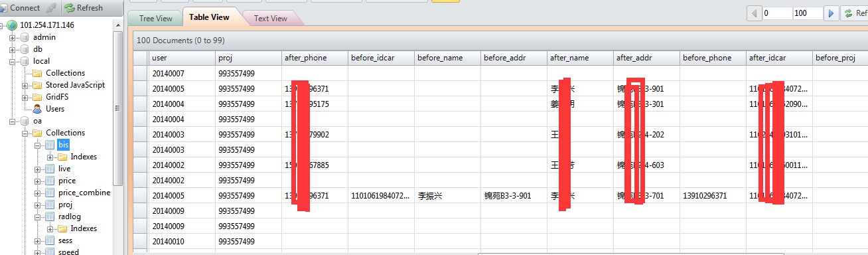Image resolution: width=868 pixels, height=255 pixels.
Task: Expand Stored JavaScript under local
Action: point(25,85)
